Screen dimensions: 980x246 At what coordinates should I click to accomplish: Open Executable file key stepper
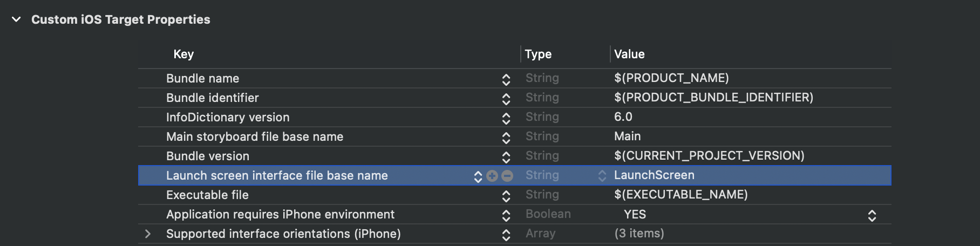point(506,196)
